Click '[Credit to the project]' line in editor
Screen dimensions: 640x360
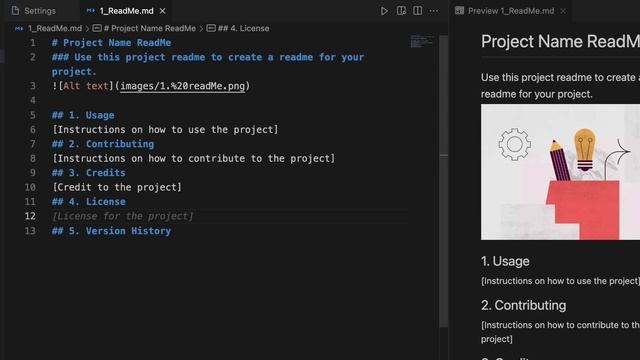tap(117, 187)
